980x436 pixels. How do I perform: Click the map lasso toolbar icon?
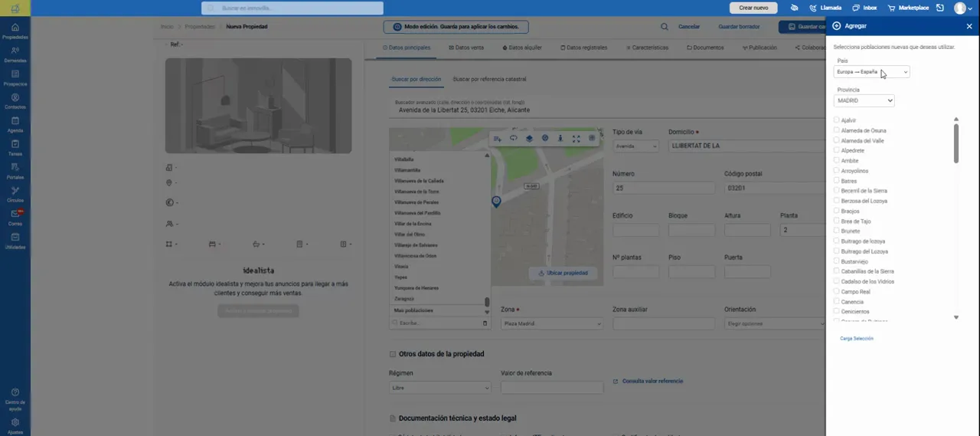pos(514,139)
